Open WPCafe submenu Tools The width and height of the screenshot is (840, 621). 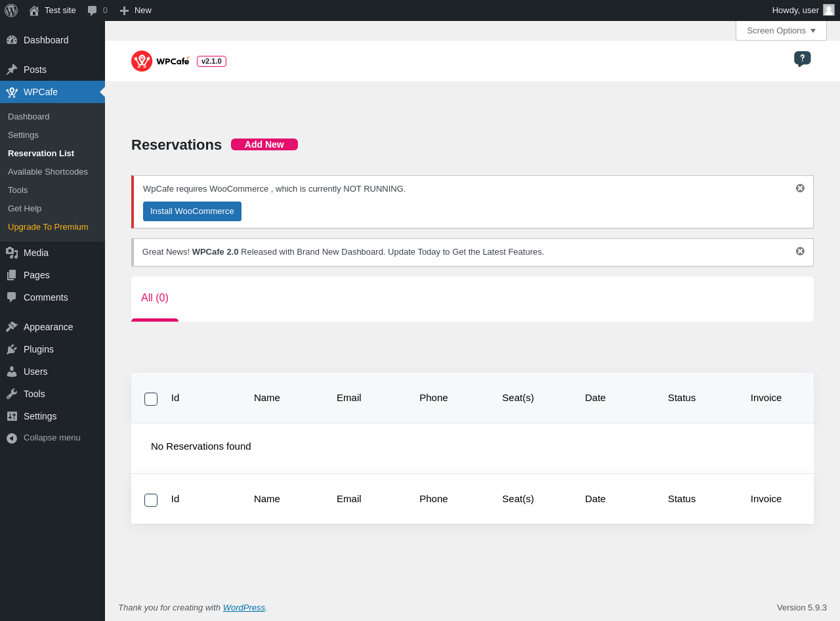(18, 190)
